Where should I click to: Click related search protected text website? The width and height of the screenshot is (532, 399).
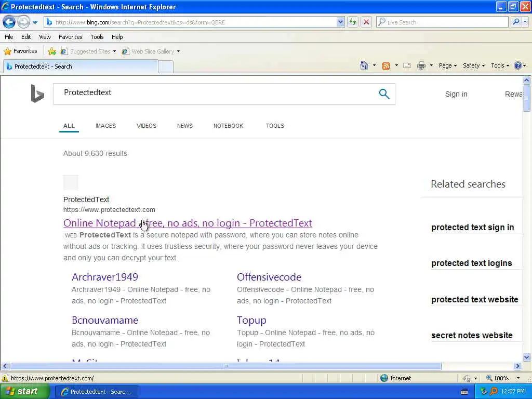pos(475,300)
